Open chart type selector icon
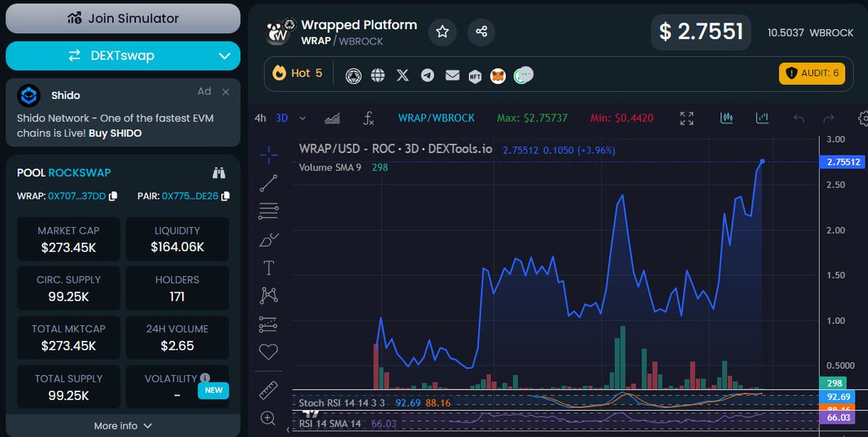The height and width of the screenshot is (437, 868). pos(332,118)
